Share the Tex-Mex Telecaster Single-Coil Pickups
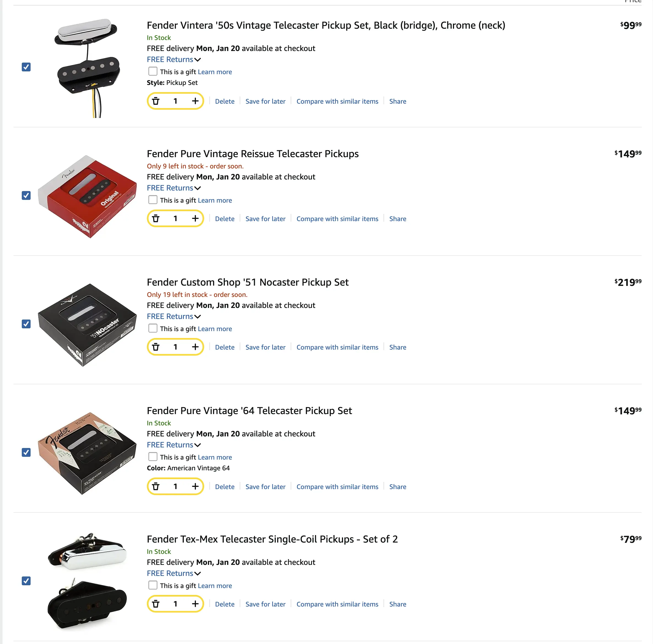The image size is (653, 644). coord(398,604)
